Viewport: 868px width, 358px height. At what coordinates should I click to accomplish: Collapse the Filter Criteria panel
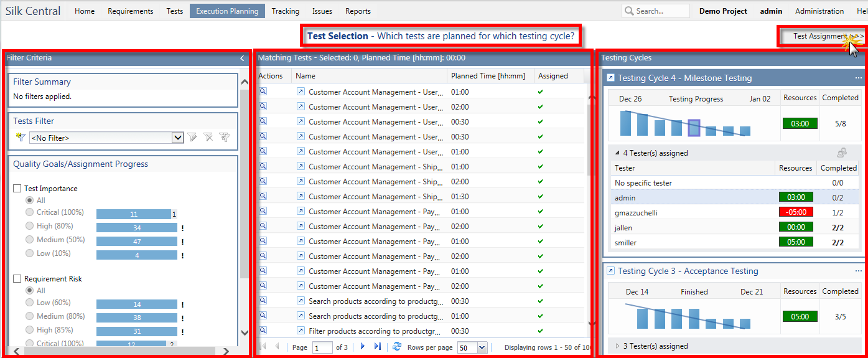pos(242,58)
